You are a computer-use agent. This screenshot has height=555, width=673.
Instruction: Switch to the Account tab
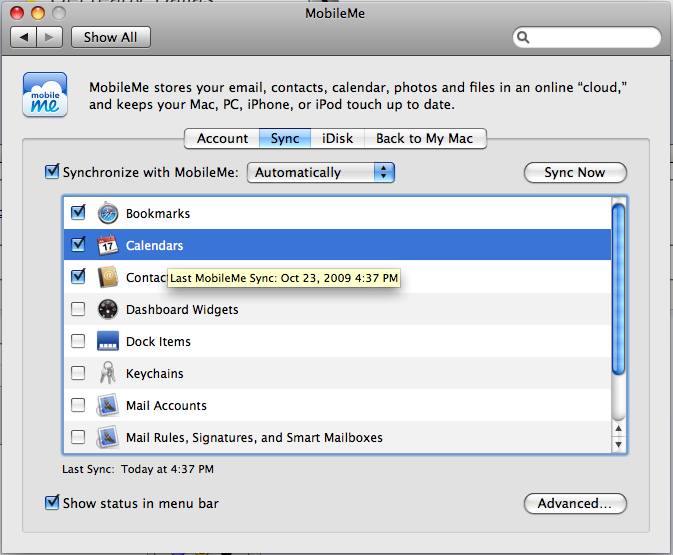click(222, 139)
